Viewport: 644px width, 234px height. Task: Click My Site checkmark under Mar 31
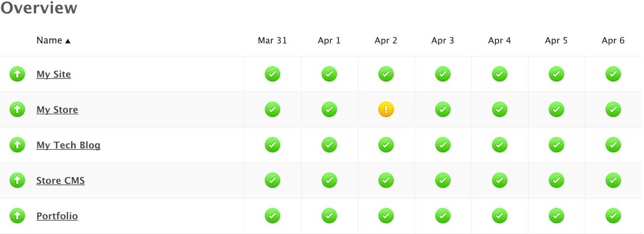click(x=272, y=74)
